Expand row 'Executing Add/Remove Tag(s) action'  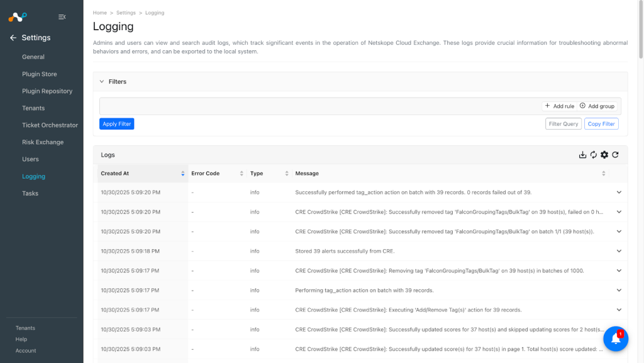click(619, 310)
